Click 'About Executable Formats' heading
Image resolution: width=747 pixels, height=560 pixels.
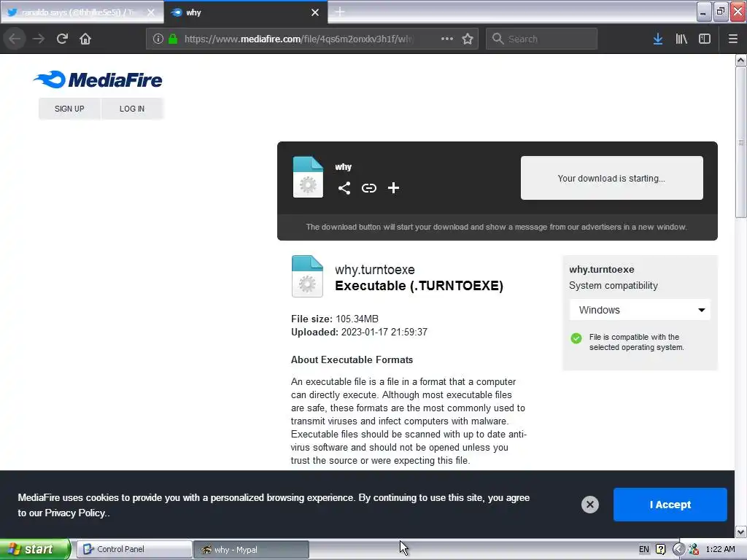pos(352,359)
